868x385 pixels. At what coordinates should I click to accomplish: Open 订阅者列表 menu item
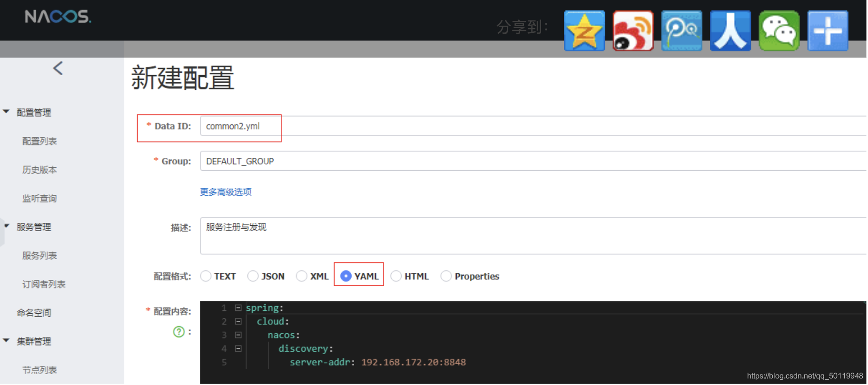[x=44, y=284]
